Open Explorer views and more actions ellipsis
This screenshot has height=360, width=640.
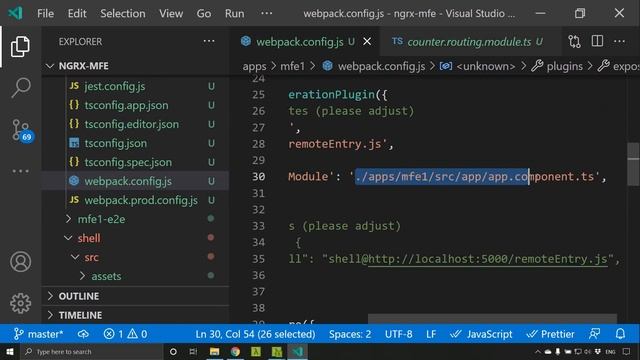(209, 41)
